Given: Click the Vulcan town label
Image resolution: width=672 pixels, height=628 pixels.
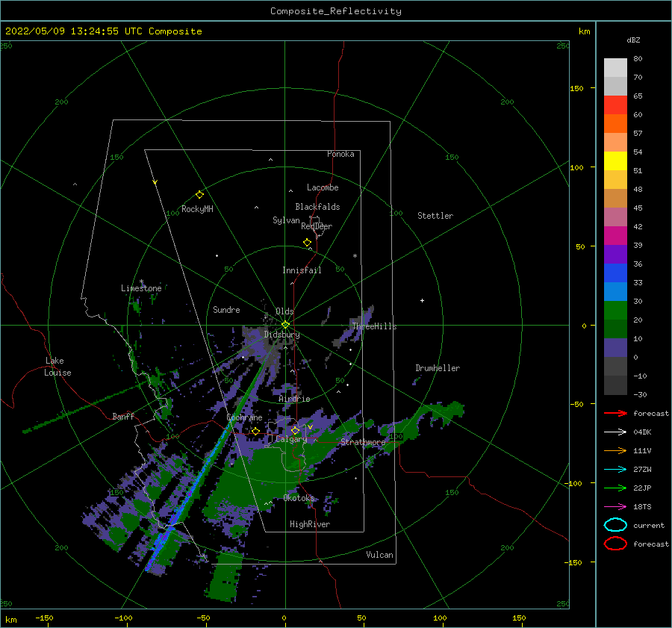Looking at the screenshot, I should coord(379,555).
